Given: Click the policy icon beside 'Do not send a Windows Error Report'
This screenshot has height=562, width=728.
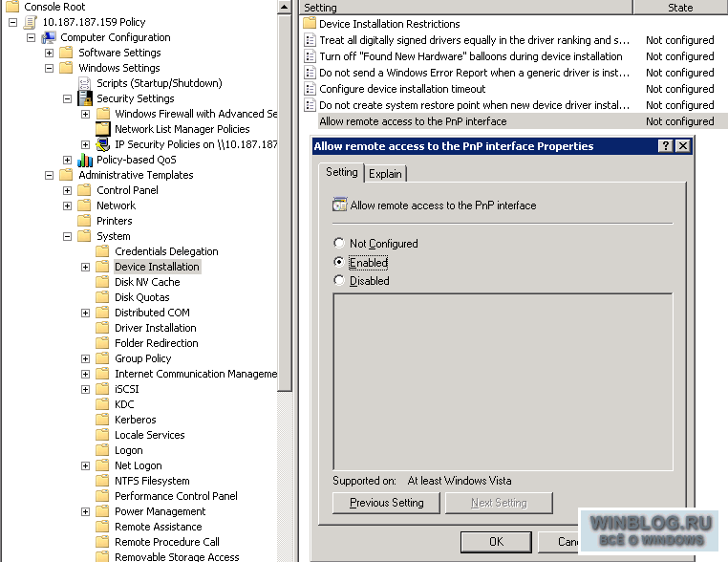Looking at the screenshot, I should (310, 73).
